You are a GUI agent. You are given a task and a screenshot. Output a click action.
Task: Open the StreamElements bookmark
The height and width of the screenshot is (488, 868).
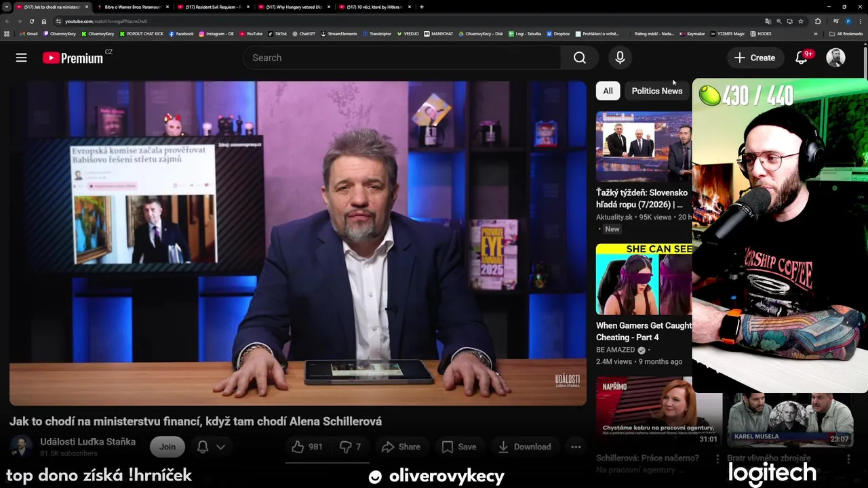coord(338,33)
